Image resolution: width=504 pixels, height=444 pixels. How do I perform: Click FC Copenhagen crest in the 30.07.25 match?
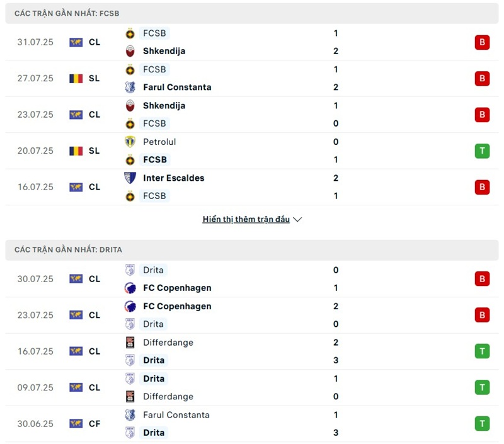pyautogui.click(x=130, y=288)
